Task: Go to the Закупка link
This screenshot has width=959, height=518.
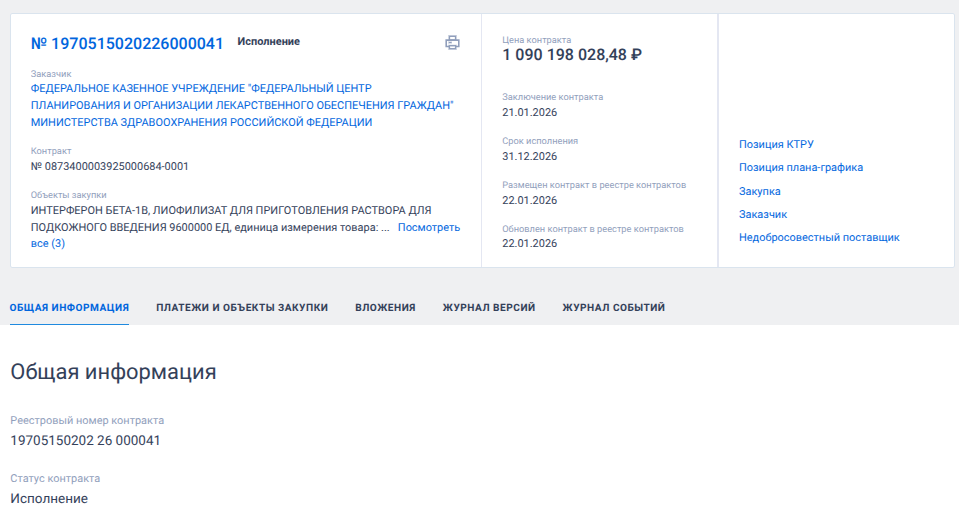Action: [759, 191]
